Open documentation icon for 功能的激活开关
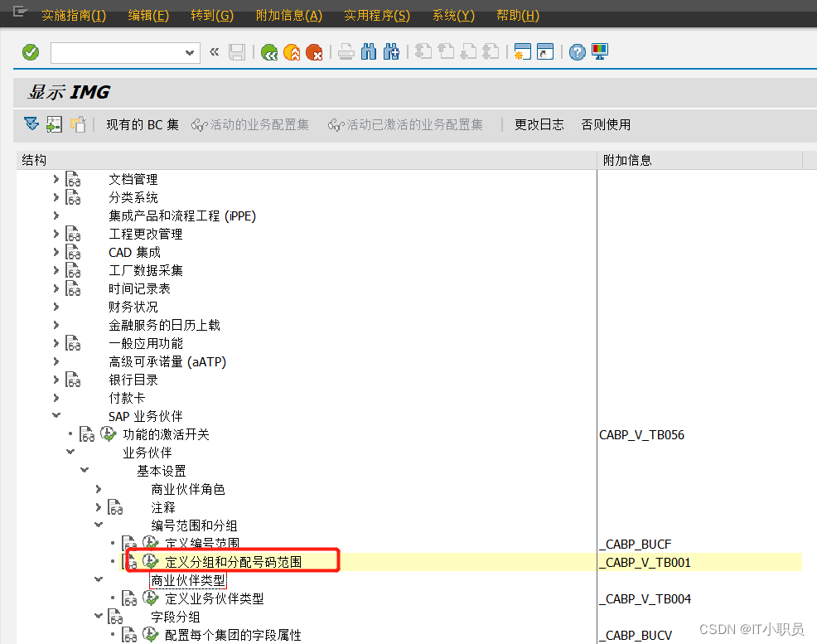Screen dimensions: 817x644 (87, 434)
